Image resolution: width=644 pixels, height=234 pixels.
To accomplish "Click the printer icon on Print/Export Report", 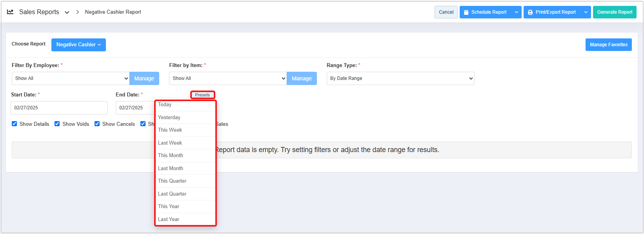I will [530, 13].
